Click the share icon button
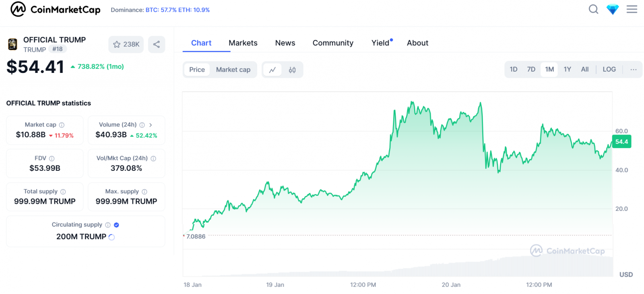This screenshot has height=294, width=644. click(157, 44)
